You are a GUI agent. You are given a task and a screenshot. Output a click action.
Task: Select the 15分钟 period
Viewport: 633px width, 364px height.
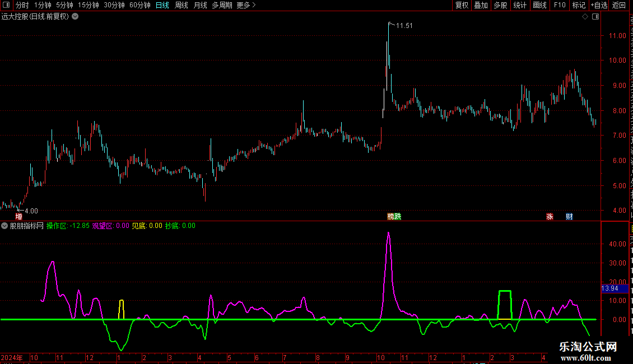point(89,5)
